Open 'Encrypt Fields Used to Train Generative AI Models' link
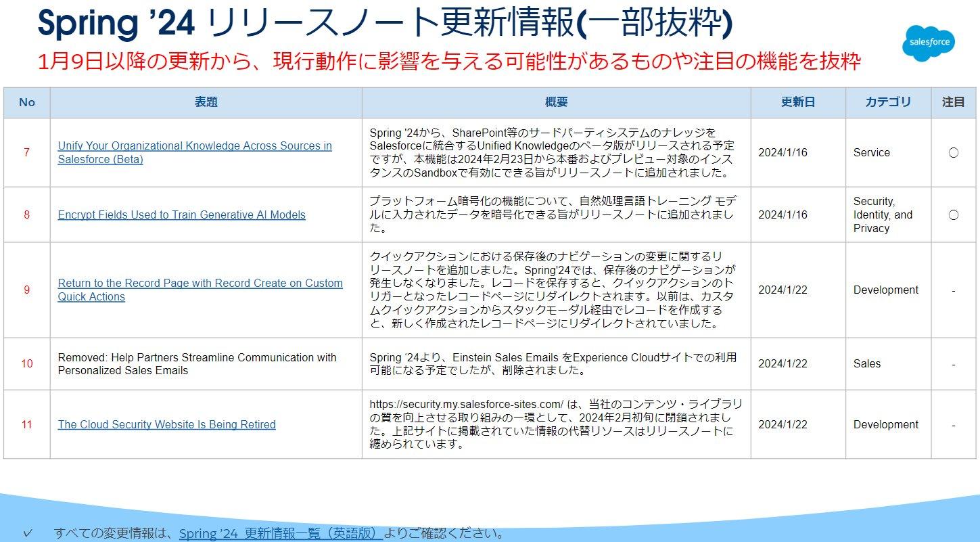 [181, 214]
